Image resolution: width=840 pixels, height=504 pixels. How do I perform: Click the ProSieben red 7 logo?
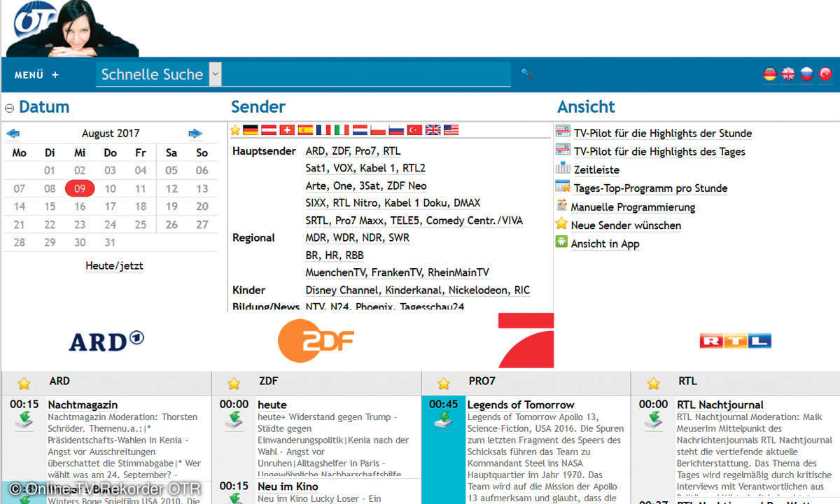tap(526, 340)
